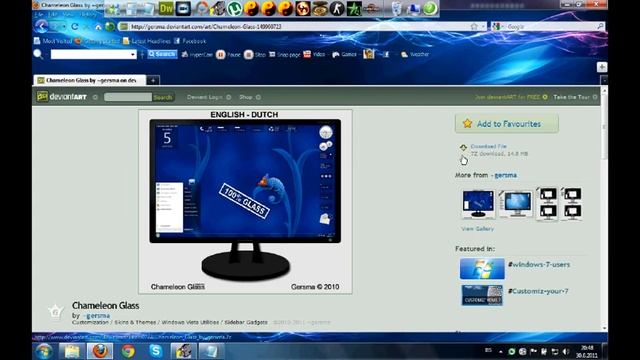Image resolution: width=640 pixels, height=360 pixels.
Task: Click the Firefox back arrow button
Action: pyautogui.click(x=42, y=27)
